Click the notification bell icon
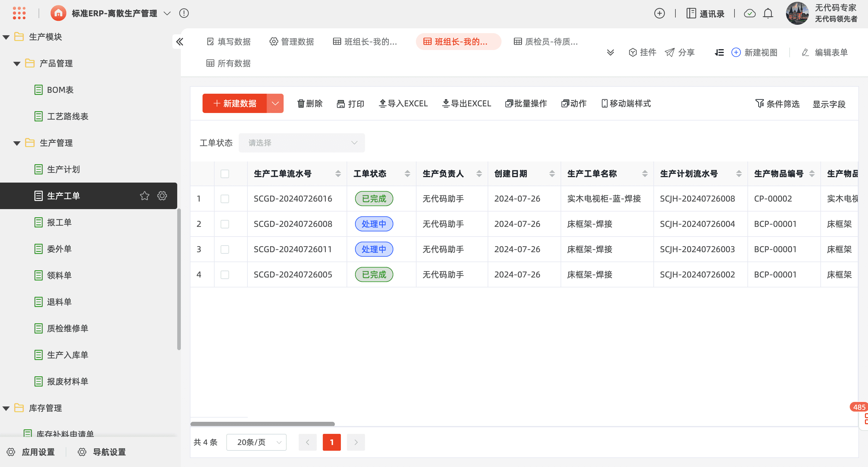Viewport: 868px width, 467px height. (x=768, y=14)
